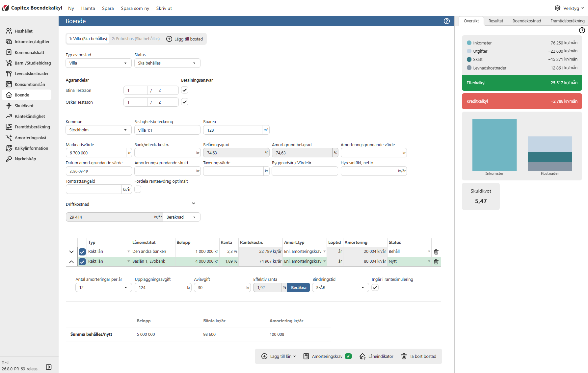Toggle Betalningsansvar for Oskar Testsson
The width and height of the screenshot is (588, 373).
point(185,102)
